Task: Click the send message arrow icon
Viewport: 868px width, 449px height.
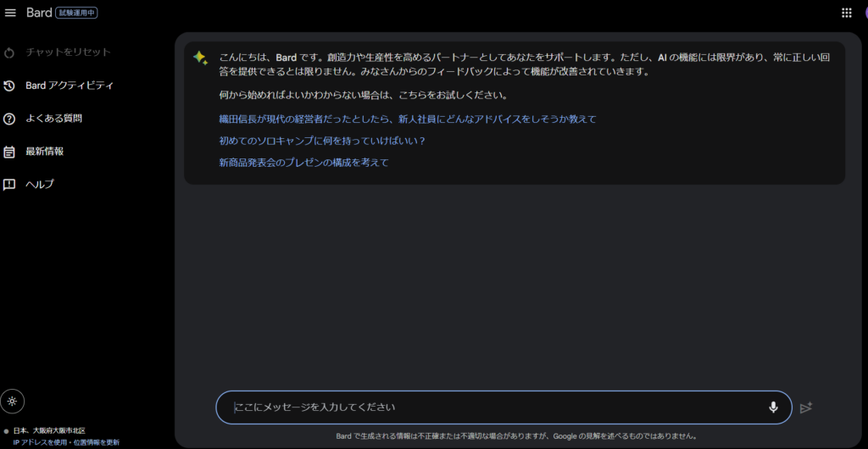Action: click(x=806, y=407)
